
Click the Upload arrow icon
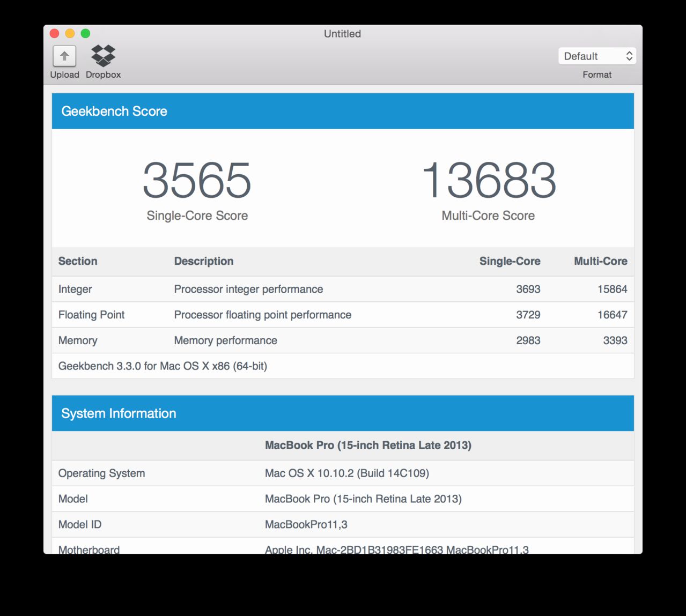click(64, 56)
